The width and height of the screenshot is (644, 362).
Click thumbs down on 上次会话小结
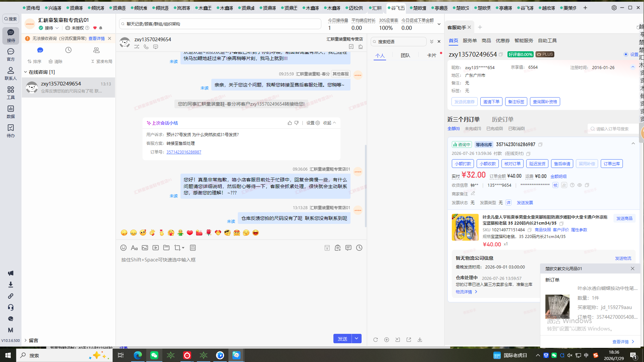[x=297, y=123]
